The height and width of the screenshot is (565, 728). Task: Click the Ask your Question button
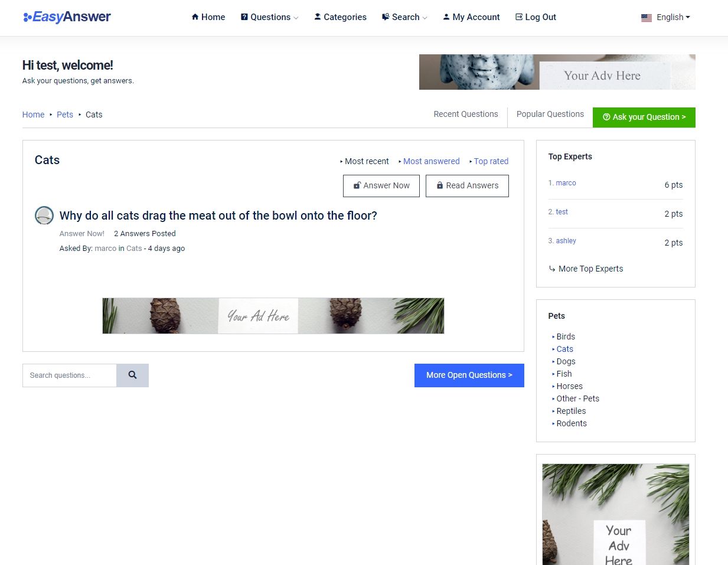pyautogui.click(x=644, y=117)
